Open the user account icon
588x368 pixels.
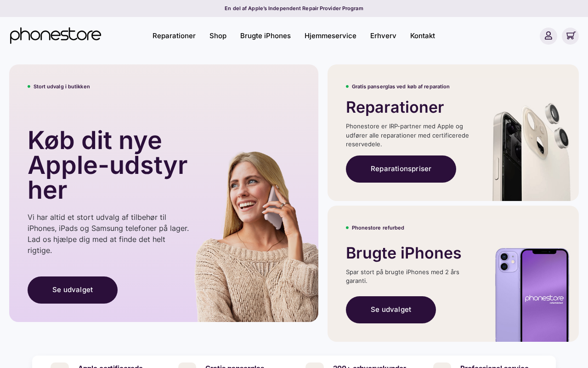point(548,36)
